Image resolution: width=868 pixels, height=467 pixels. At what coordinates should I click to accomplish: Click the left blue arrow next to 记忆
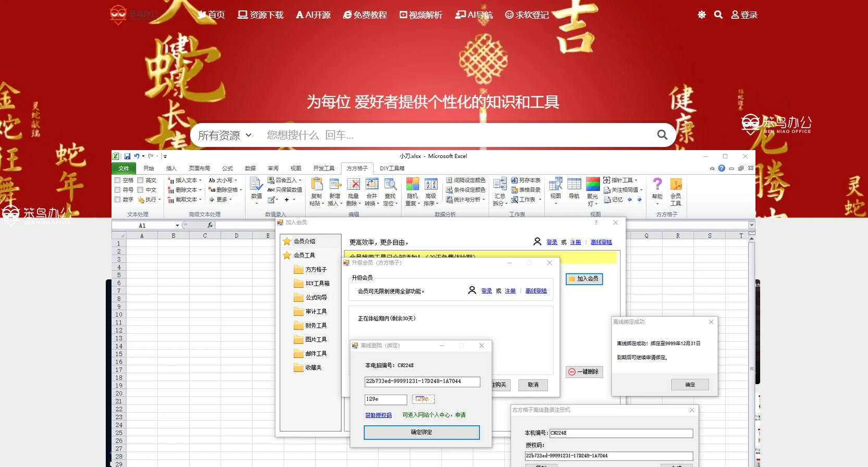click(629, 199)
